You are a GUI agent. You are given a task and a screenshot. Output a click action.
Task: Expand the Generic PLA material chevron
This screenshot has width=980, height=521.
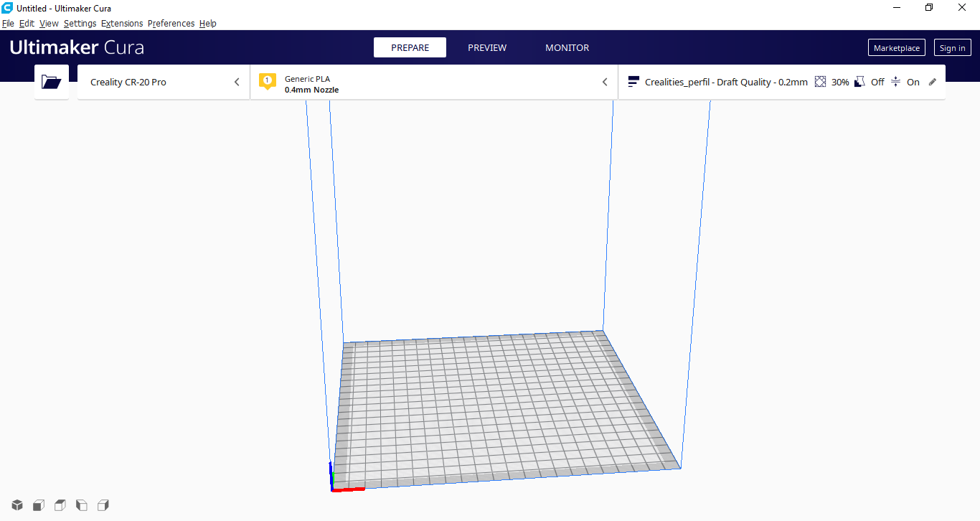pyautogui.click(x=605, y=82)
